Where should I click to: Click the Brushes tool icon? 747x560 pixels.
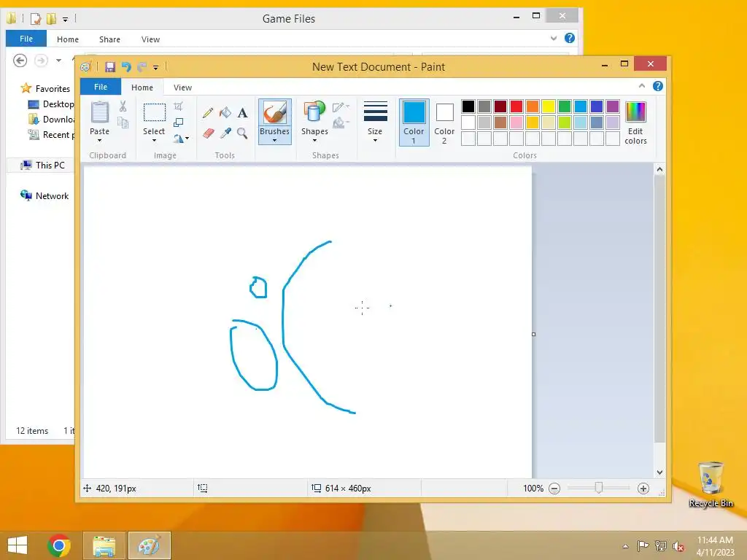click(x=274, y=113)
